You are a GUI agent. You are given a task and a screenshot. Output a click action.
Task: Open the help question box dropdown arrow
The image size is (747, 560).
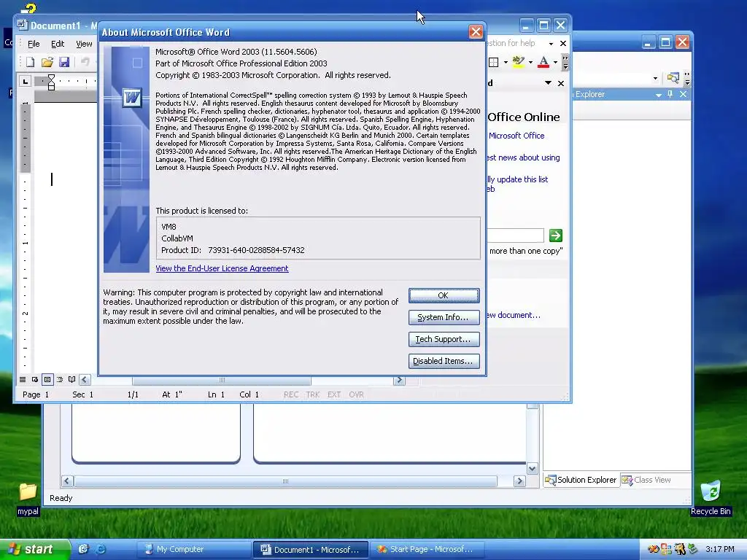tap(551, 43)
